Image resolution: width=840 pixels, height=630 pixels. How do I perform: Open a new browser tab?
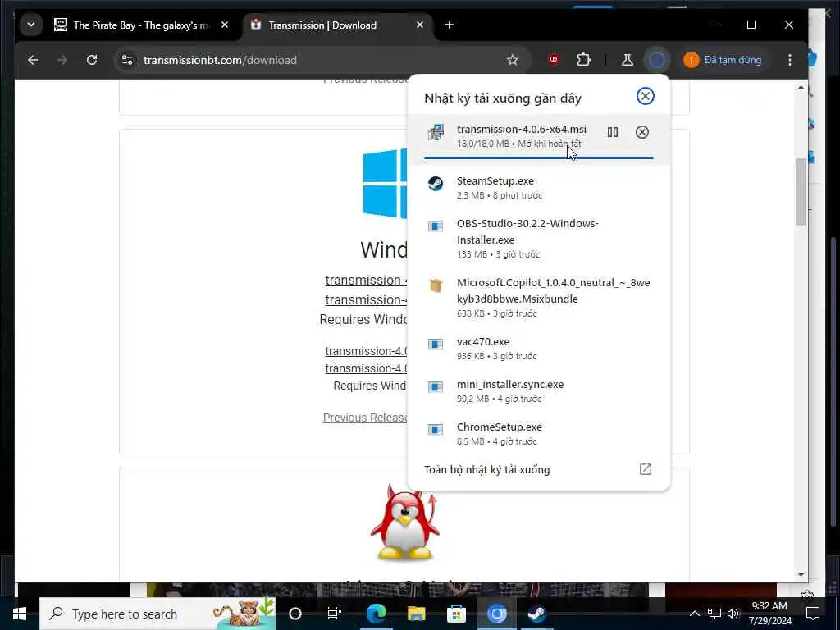[x=449, y=25]
